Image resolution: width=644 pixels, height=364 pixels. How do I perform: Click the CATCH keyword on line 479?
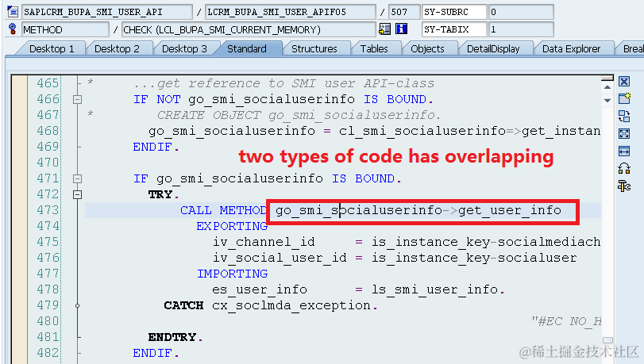point(183,306)
